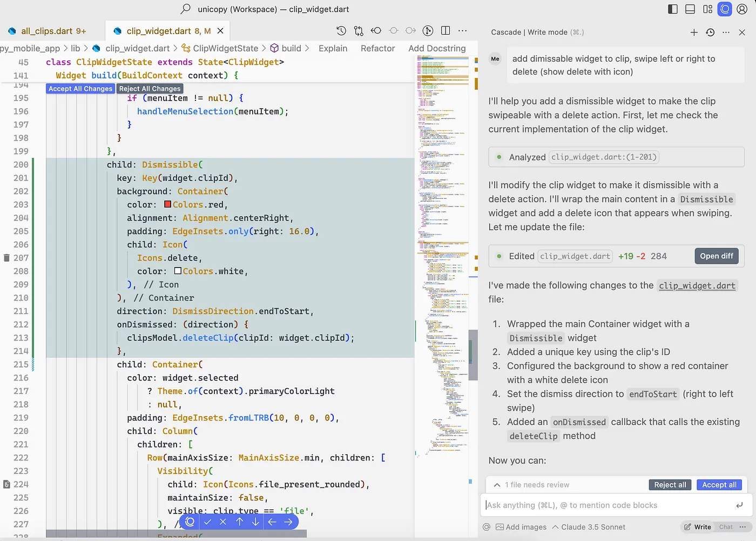Go to previous file with left arrow
The height and width of the screenshot is (541, 756).
[272, 522]
